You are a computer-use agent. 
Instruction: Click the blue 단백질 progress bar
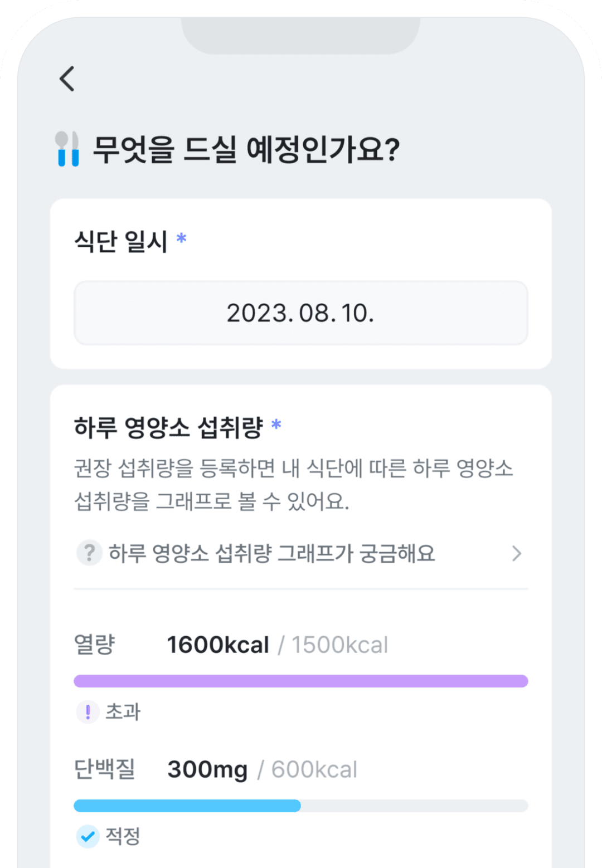point(301,806)
